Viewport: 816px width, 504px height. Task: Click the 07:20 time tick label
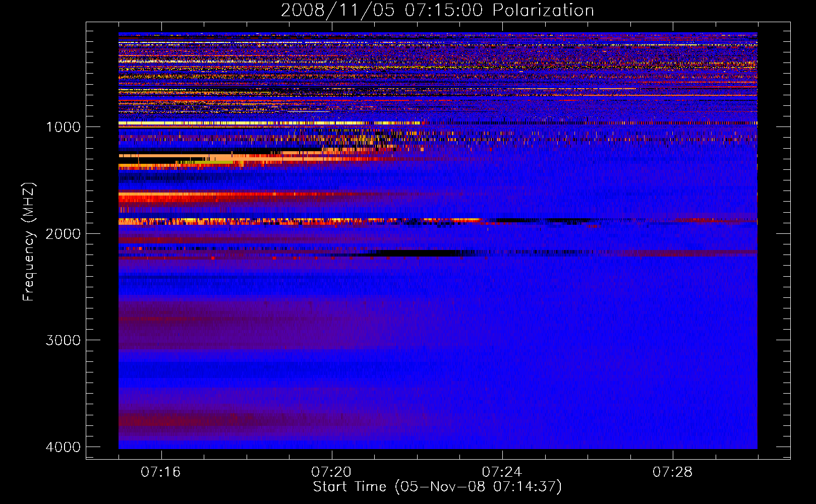(331, 472)
